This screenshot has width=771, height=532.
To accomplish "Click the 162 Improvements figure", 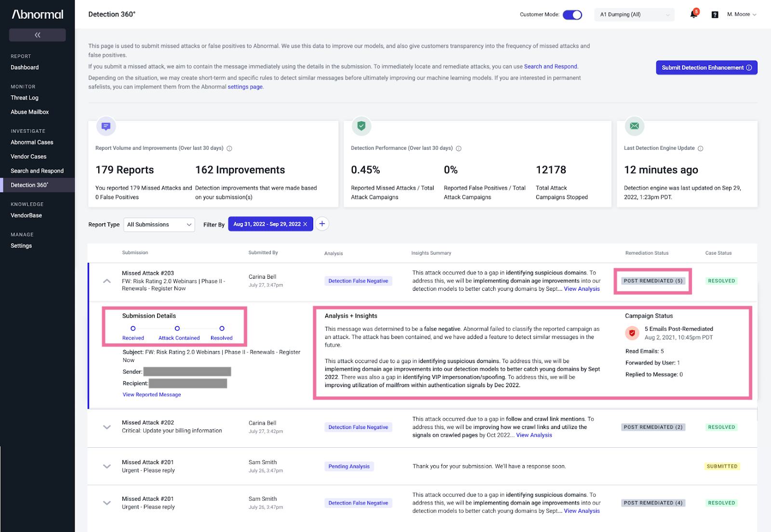I will click(240, 170).
